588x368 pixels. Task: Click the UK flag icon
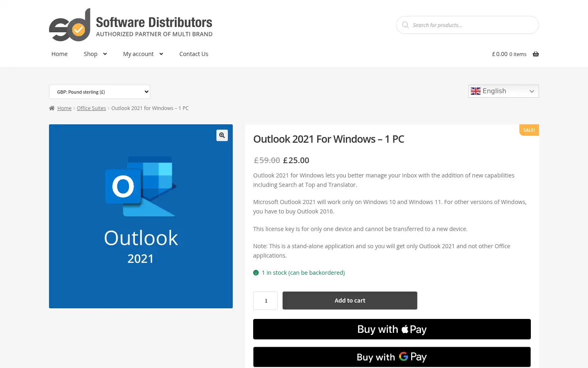[x=476, y=91]
